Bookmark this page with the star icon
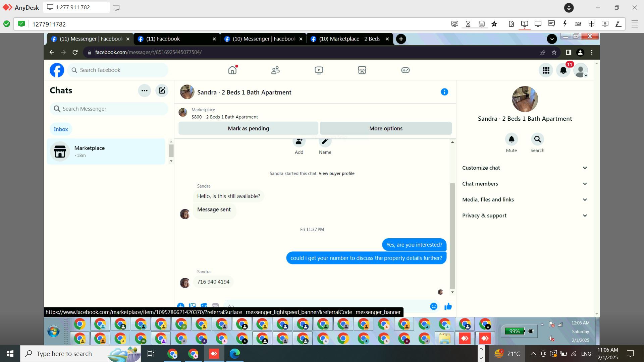This screenshot has height=362, width=644. coord(554,52)
